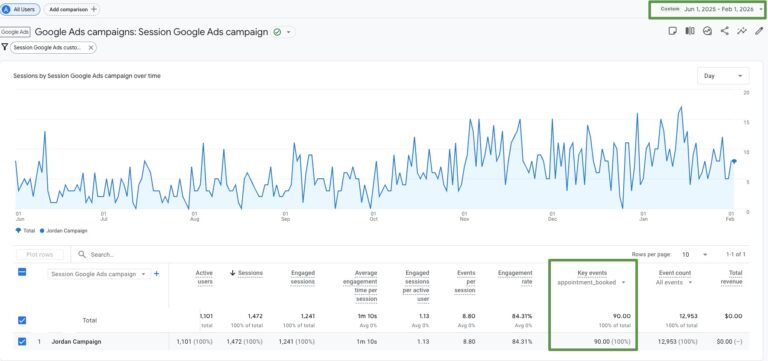Screen dimensions: 768x361
Task: Click the last data point on chart
Action: [734, 161]
